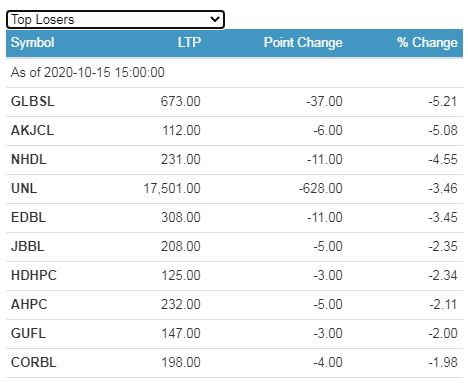The height and width of the screenshot is (383, 468).
Task: Open the Top Losers dropdown
Action: [115, 20]
